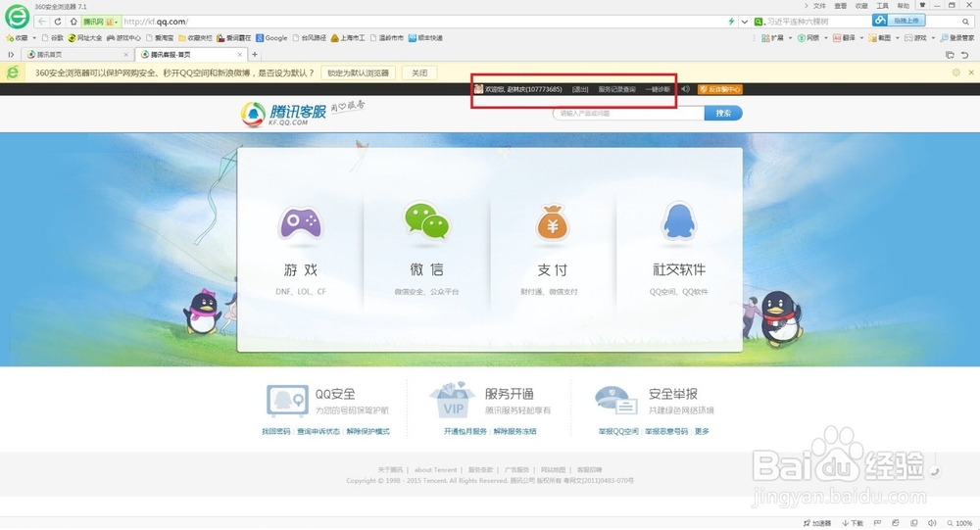Click the browser back arrow button
The width and height of the screenshot is (980, 530).
(x=42, y=22)
